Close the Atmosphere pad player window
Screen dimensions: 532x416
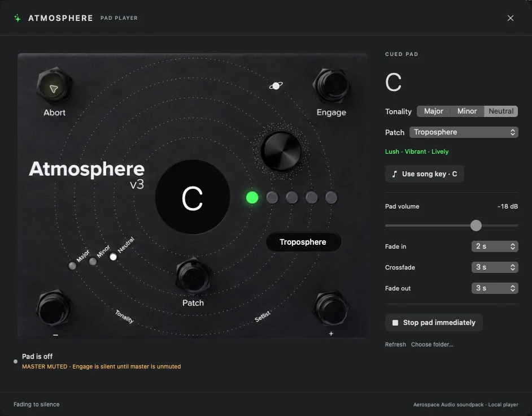coord(511,18)
